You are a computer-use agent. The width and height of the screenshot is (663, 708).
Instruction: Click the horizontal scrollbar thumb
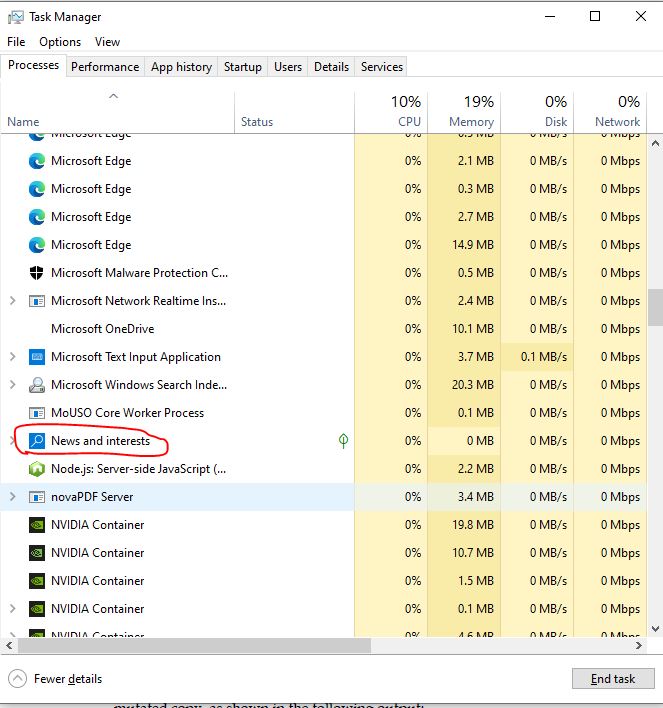(x=194, y=646)
